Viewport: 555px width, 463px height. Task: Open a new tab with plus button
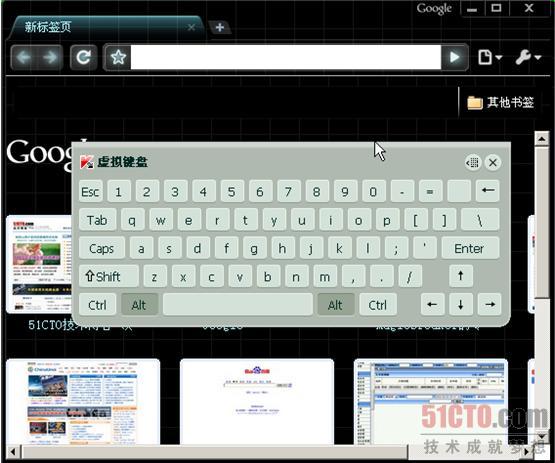tap(219, 27)
